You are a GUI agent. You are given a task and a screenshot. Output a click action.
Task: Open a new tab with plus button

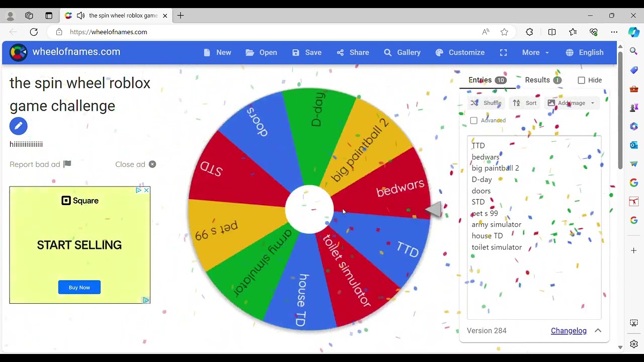[x=181, y=16]
